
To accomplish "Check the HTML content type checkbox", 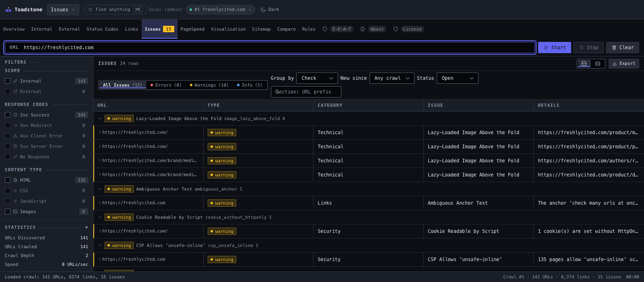I will (x=8, y=180).
